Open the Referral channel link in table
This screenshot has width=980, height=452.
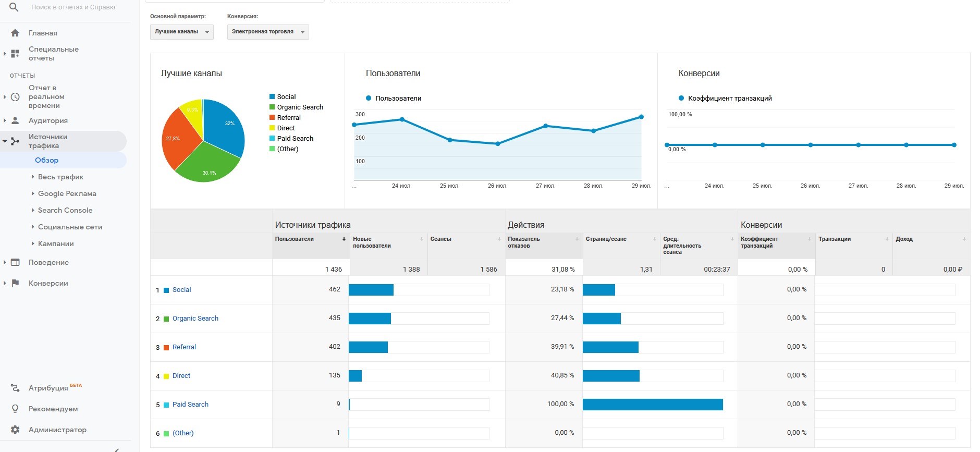184,347
